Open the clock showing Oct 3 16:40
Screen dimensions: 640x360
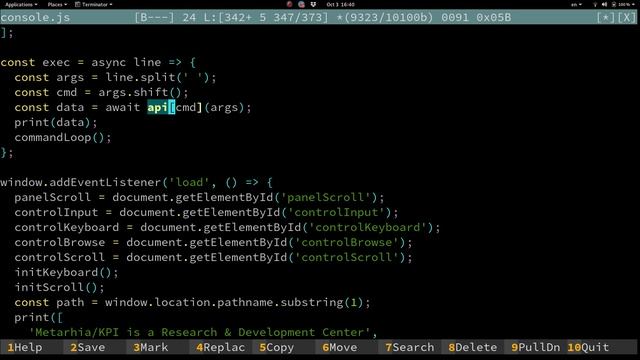pyautogui.click(x=340, y=4)
